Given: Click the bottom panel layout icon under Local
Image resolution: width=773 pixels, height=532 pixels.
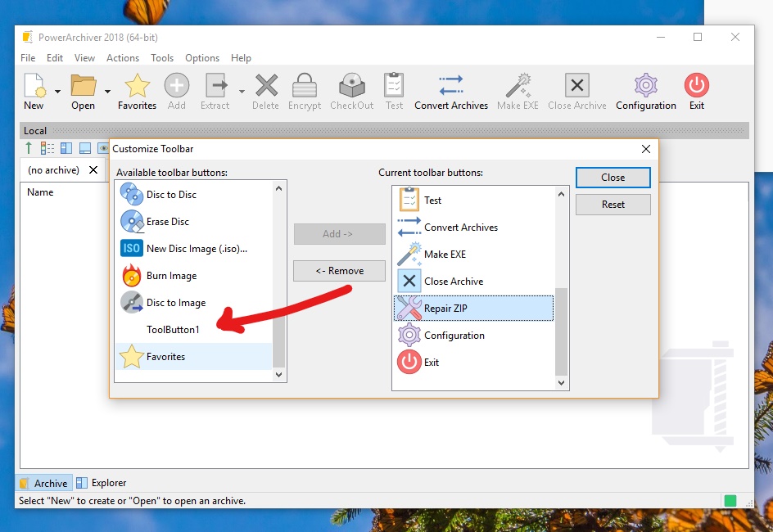Looking at the screenshot, I should pyautogui.click(x=85, y=148).
